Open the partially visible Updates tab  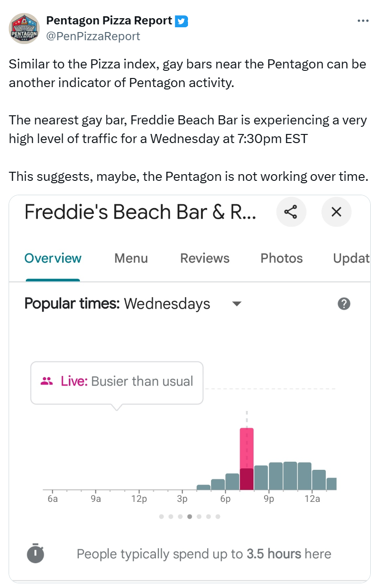351,258
